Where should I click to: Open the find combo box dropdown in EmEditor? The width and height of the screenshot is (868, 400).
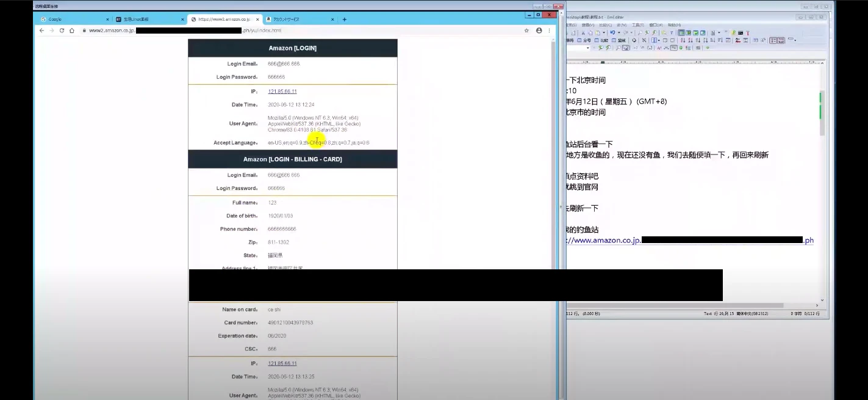(x=588, y=48)
